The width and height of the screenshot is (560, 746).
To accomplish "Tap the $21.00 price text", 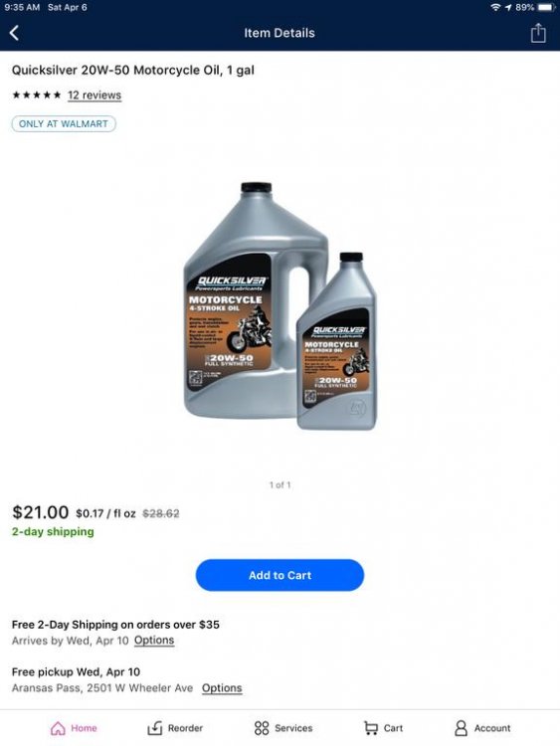I will click(41, 512).
